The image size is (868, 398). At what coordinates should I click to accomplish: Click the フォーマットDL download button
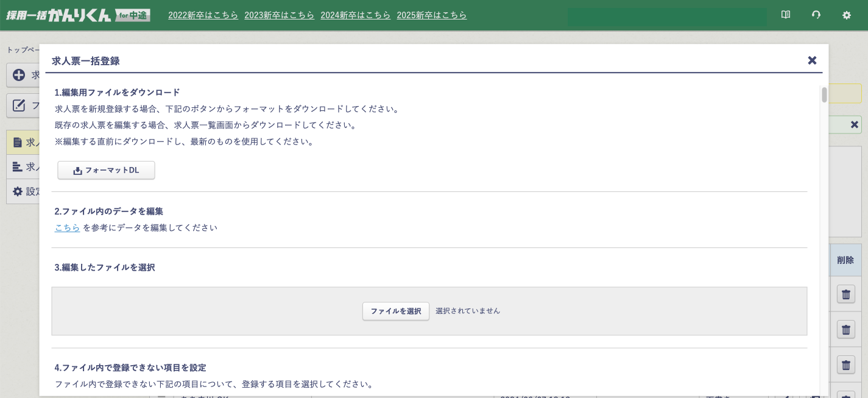tap(106, 171)
